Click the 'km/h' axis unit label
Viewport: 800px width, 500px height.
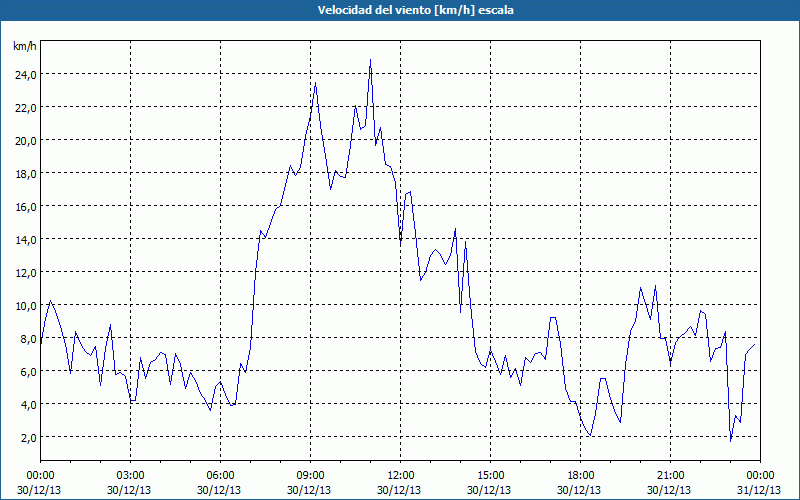point(25,46)
